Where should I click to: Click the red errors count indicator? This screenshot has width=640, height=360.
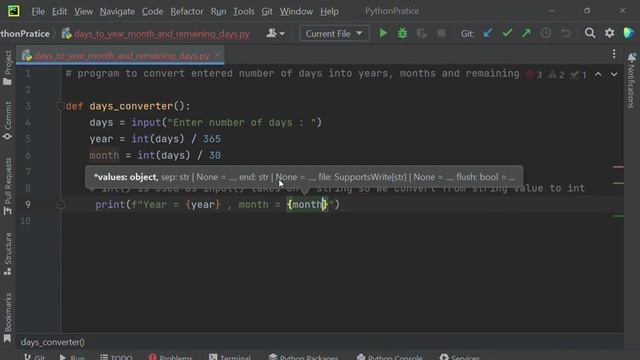tap(534, 75)
